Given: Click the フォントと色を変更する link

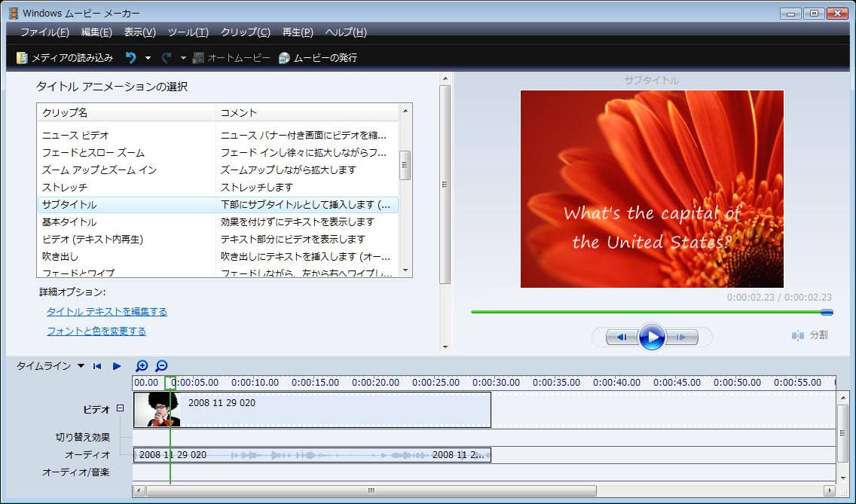Looking at the screenshot, I should 96,331.
